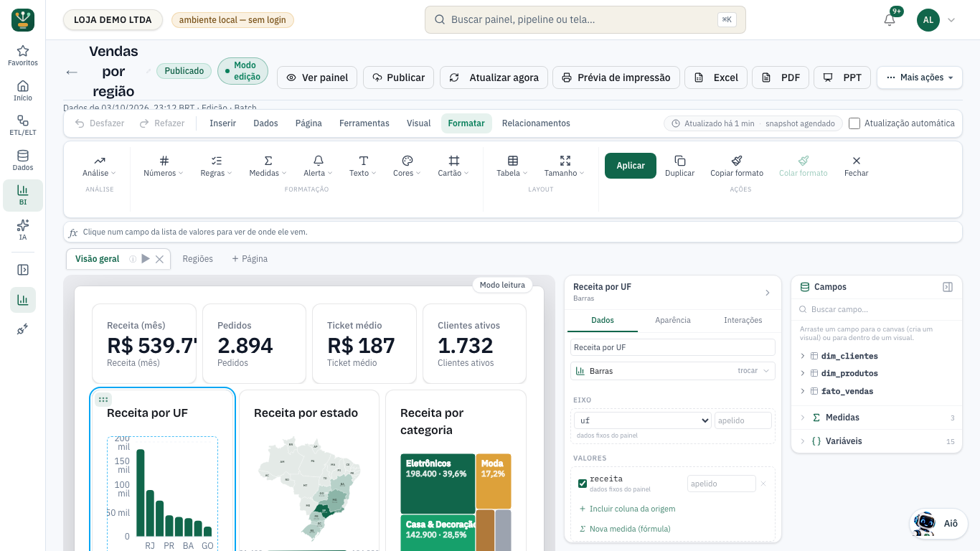Image resolution: width=980 pixels, height=551 pixels.
Task: Open the Barras chart type selector
Action: pos(673,371)
